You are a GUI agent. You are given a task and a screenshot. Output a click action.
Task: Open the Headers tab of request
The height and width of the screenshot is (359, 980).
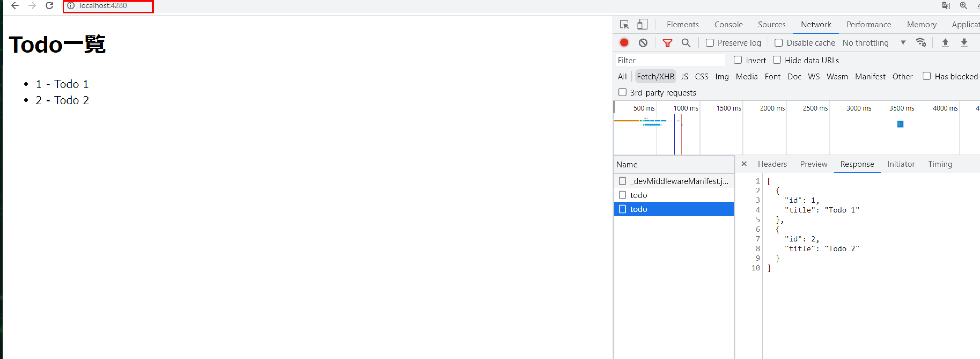click(772, 164)
